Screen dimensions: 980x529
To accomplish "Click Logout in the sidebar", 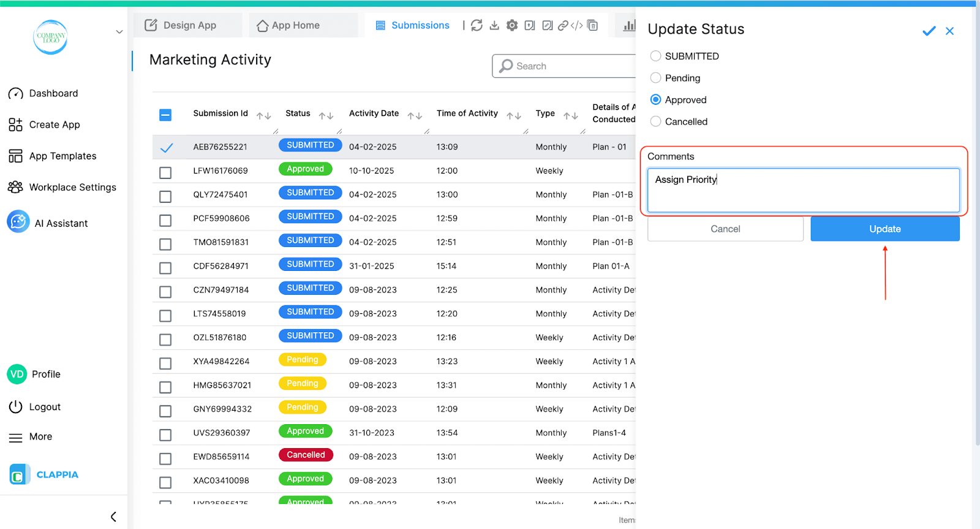I will click(45, 406).
